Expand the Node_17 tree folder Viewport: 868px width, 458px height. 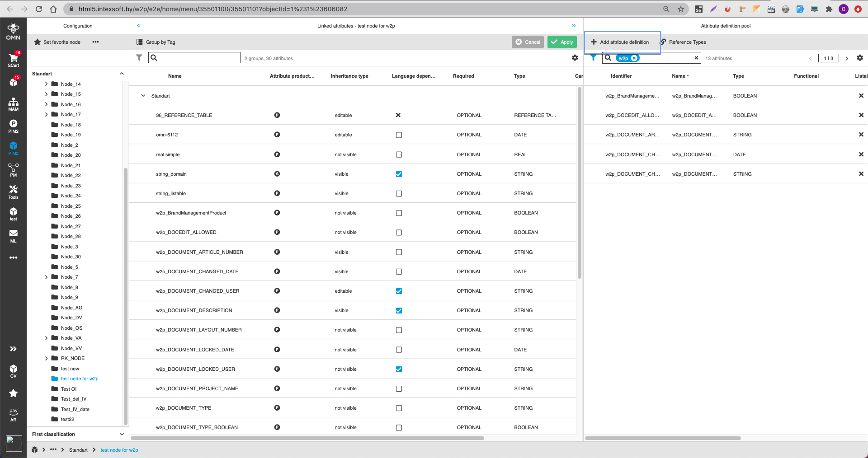(46, 114)
